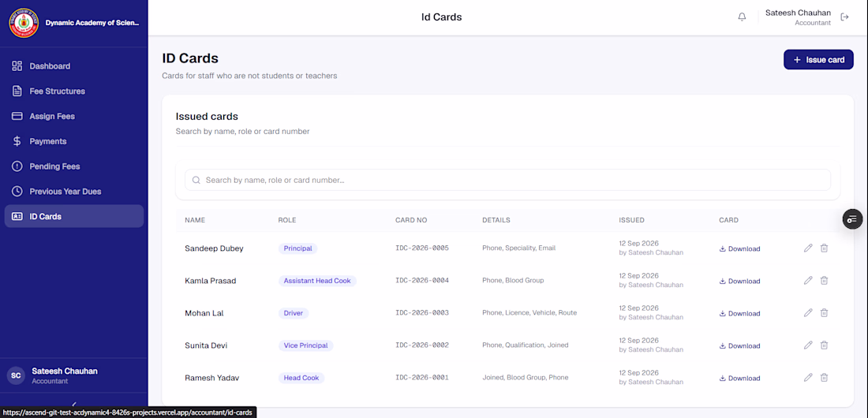This screenshot has height=418, width=868.
Task: Click the ISSUED column header
Action: pyautogui.click(x=631, y=220)
